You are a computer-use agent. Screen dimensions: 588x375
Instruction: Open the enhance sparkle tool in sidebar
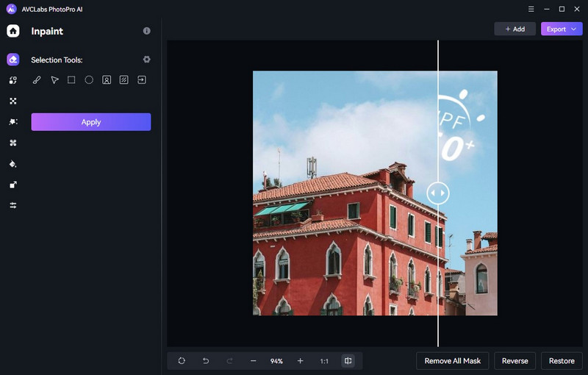coord(13,122)
